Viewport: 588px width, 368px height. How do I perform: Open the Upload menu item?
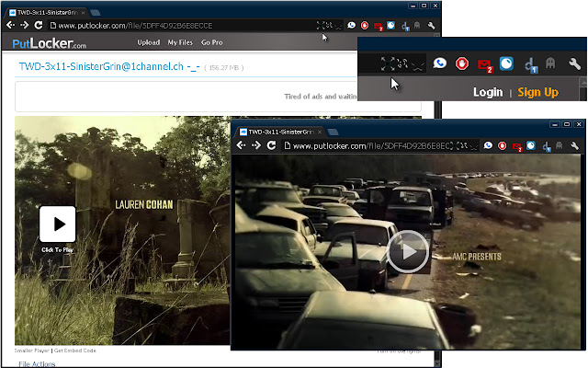coord(149,42)
